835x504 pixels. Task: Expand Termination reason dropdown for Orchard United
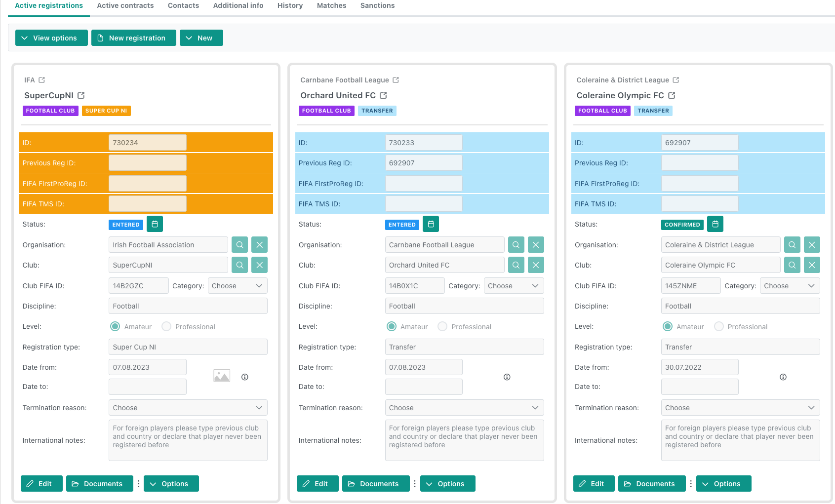click(x=464, y=408)
